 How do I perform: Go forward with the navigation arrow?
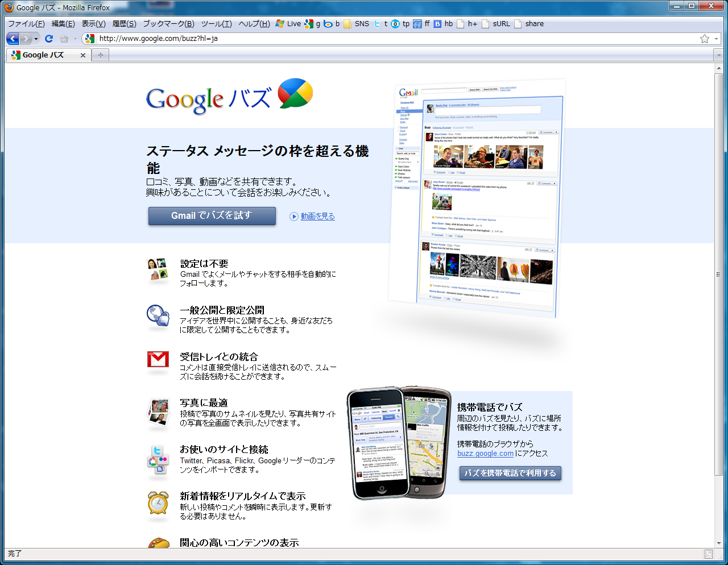click(26, 39)
